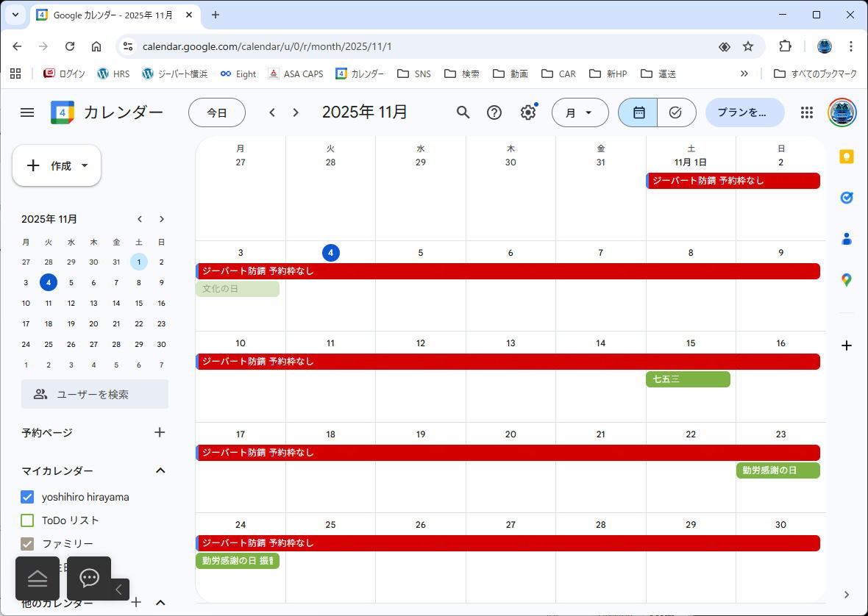The height and width of the screenshot is (616, 868).
Task: Open the Google apps grid
Action: pyautogui.click(x=807, y=112)
